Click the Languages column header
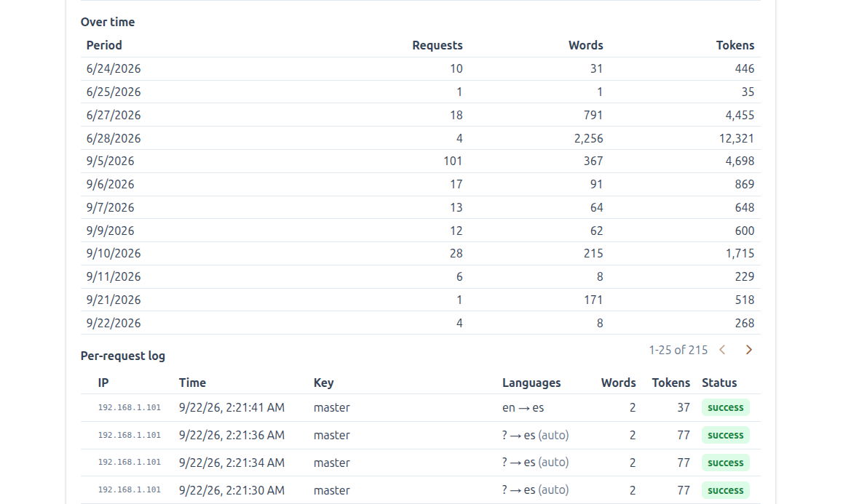 [x=531, y=383]
